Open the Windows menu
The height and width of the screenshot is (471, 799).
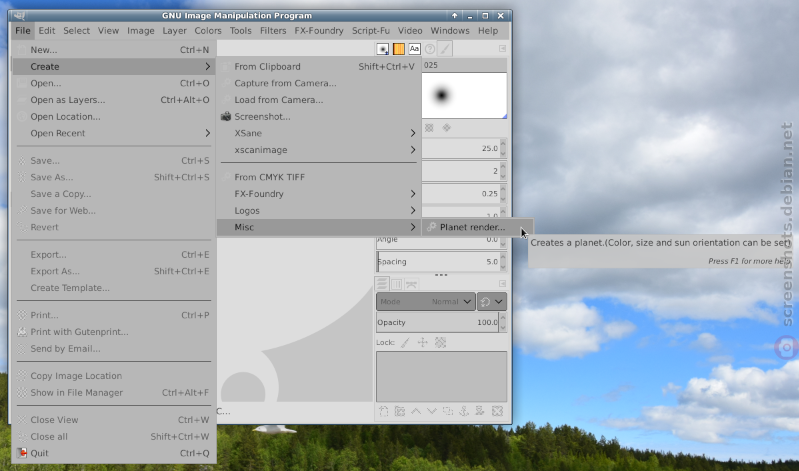coord(450,31)
